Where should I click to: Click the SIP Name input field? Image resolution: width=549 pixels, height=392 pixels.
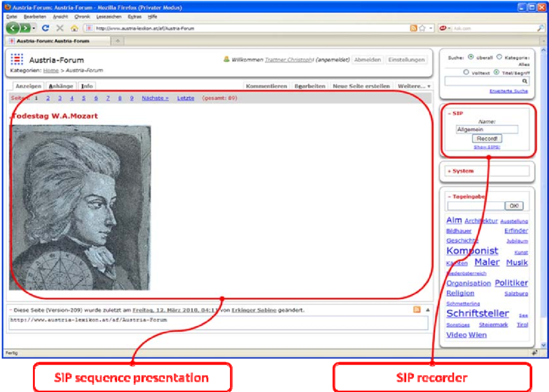tap(486, 129)
